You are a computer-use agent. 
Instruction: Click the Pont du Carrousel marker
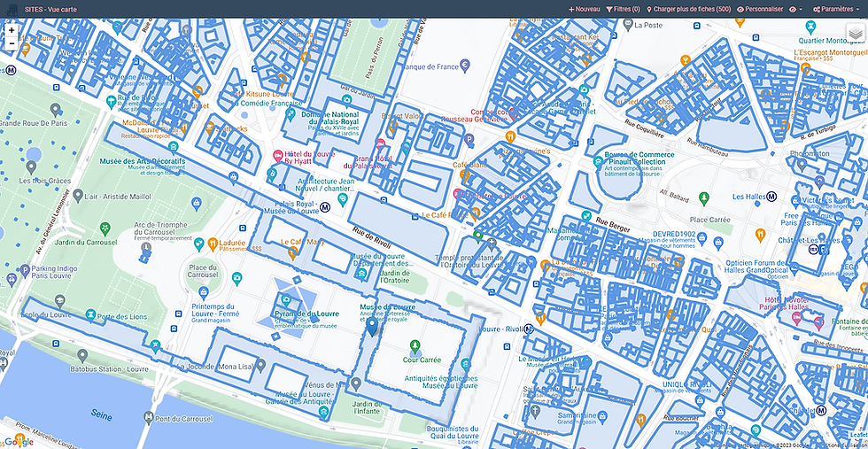click(150, 418)
